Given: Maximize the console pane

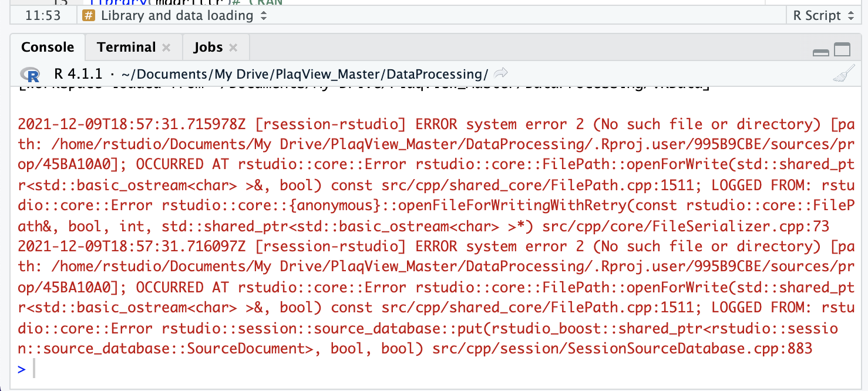Looking at the screenshot, I should (842, 50).
